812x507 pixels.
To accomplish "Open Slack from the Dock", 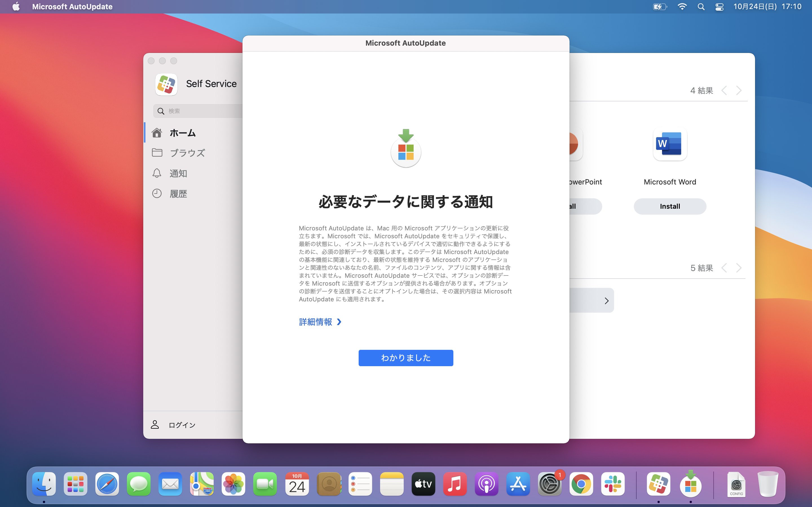I will tap(613, 484).
